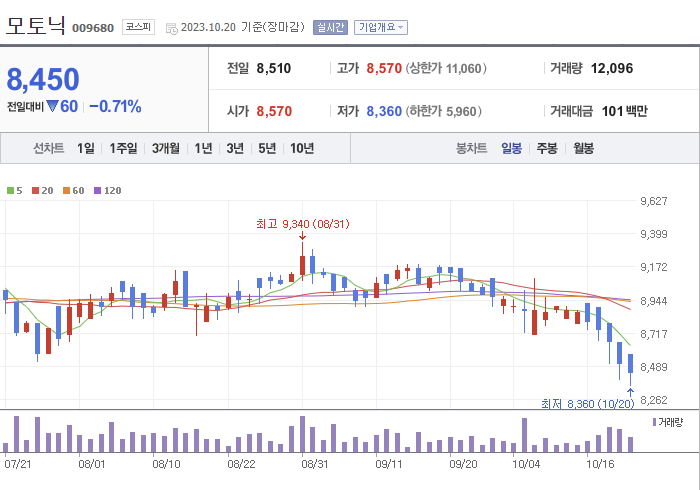Click the orange 60-day average swatch
Viewport: 700px width, 490px height.
67,191
